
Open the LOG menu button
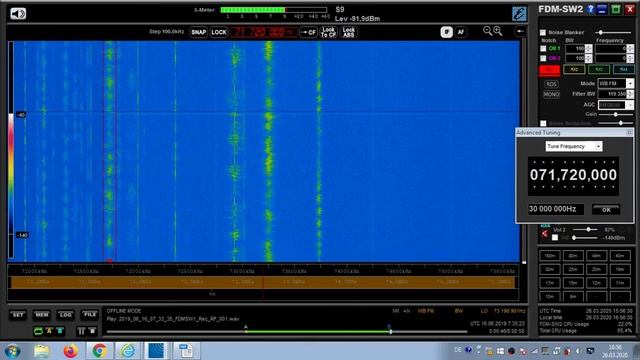coord(65,315)
